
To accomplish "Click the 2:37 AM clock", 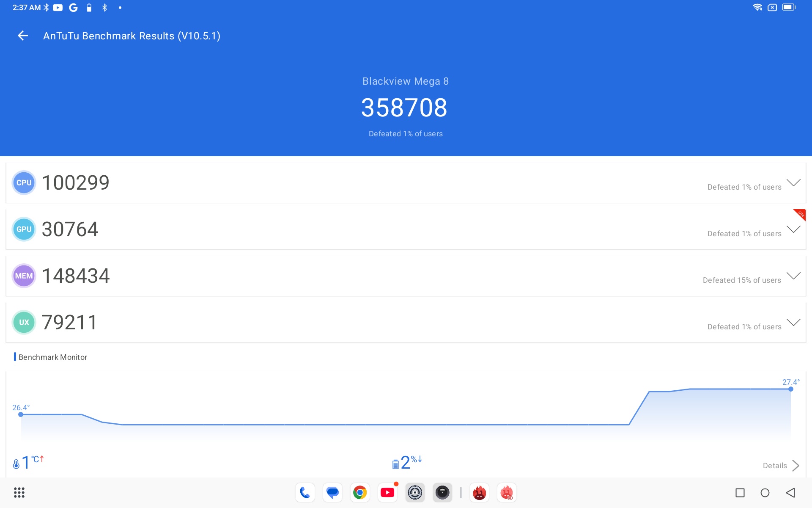I will pyautogui.click(x=27, y=8).
